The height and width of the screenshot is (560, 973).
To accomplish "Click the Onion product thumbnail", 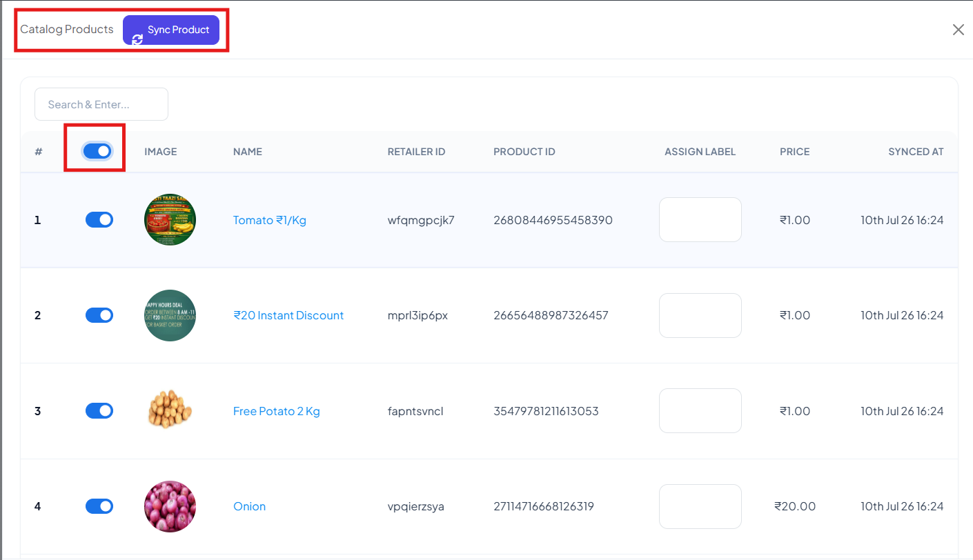I will pyautogui.click(x=170, y=506).
